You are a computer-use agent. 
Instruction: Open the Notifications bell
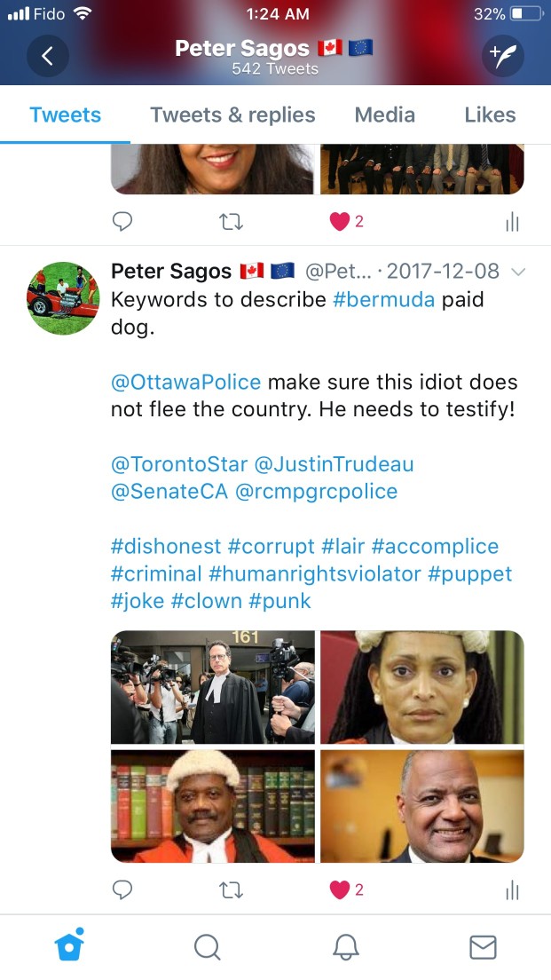point(345,947)
